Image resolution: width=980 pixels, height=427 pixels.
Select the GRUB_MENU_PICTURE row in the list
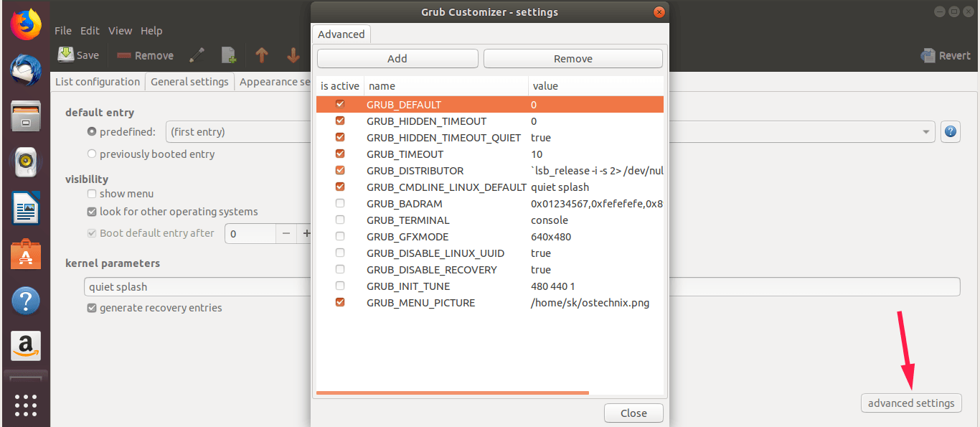coord(420,302)
